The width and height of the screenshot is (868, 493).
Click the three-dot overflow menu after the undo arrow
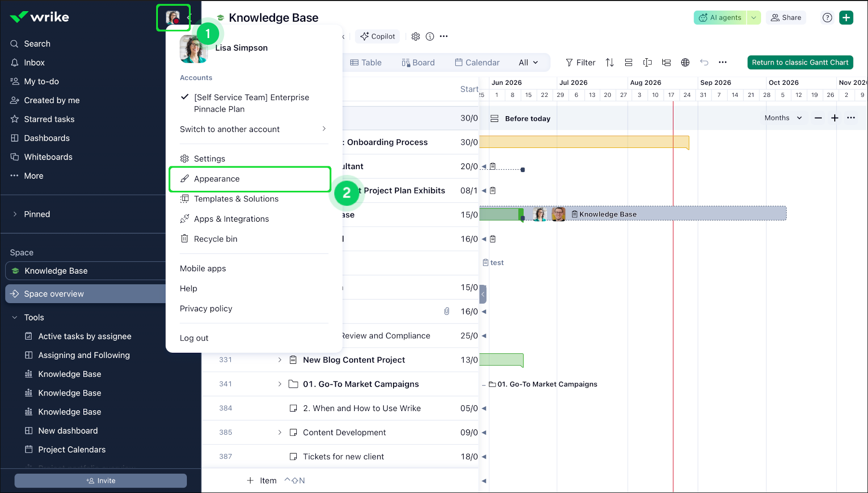(723, 63)
